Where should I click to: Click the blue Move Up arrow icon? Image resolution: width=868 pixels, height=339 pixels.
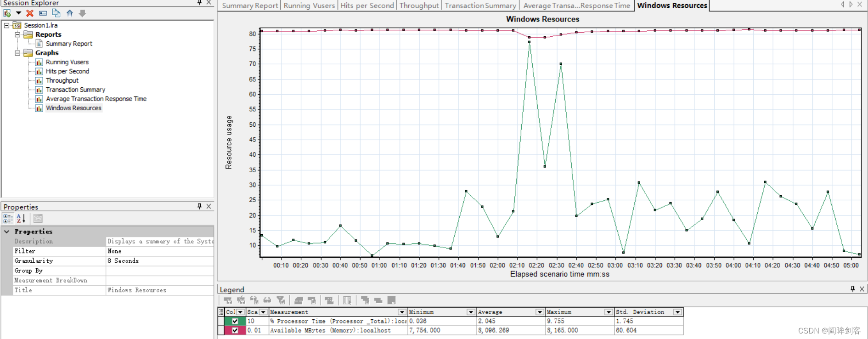point(69,13)
